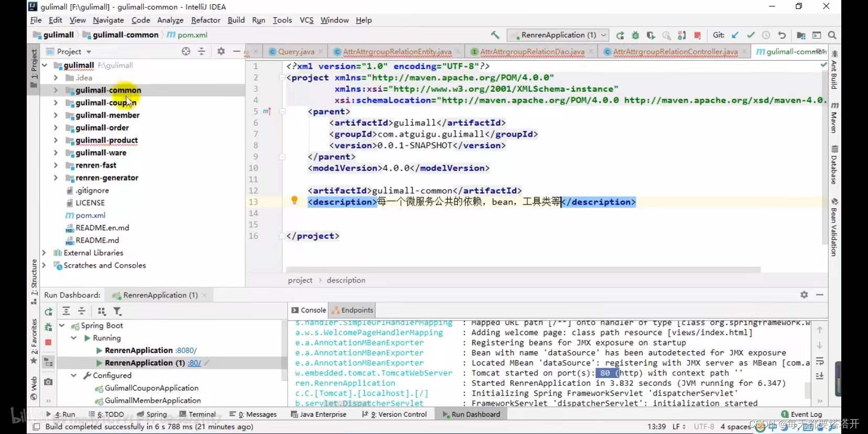Click the UTF-8 encoding status bar entry
Screen dimensions: 868x434
tap(703, 427)
